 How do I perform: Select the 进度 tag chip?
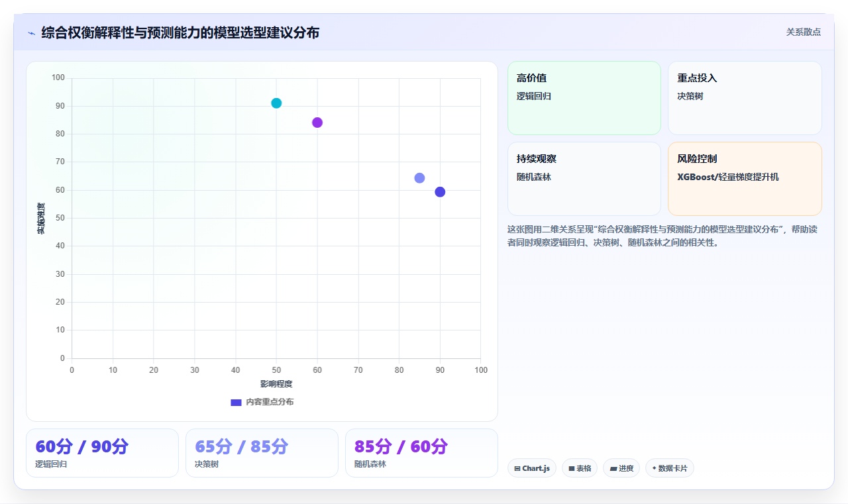(x=621, y=468)
